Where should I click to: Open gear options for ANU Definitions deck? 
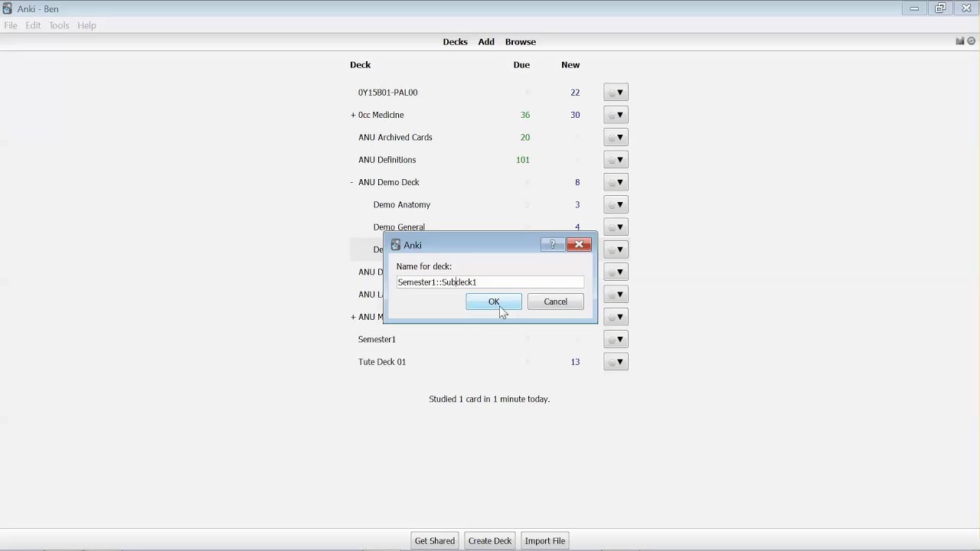(616, 160)
